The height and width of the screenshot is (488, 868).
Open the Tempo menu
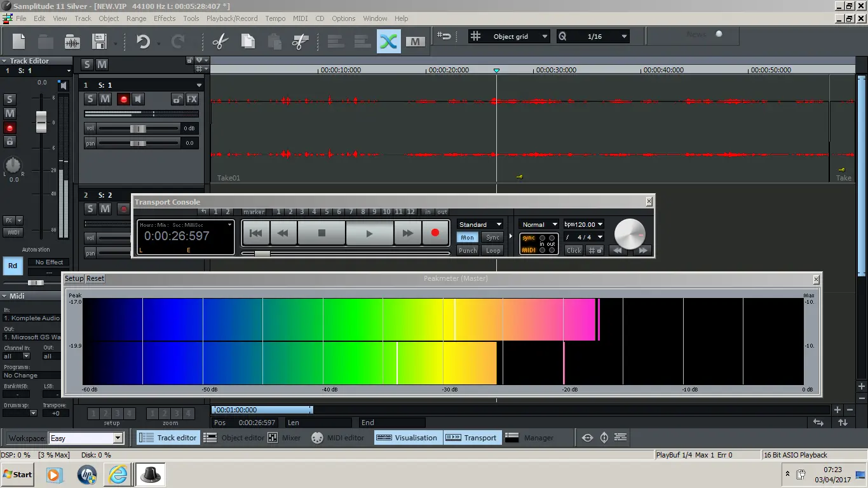point(275,18)
